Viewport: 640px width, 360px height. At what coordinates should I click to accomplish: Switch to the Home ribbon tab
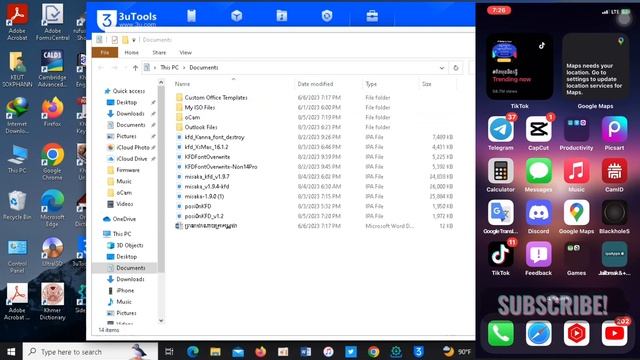tap(131, 52)
